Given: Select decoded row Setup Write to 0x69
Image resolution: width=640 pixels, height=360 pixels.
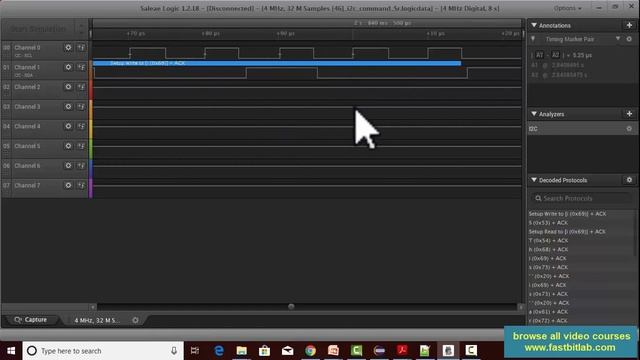Looking at the screenshot, I should click(567, 214).
